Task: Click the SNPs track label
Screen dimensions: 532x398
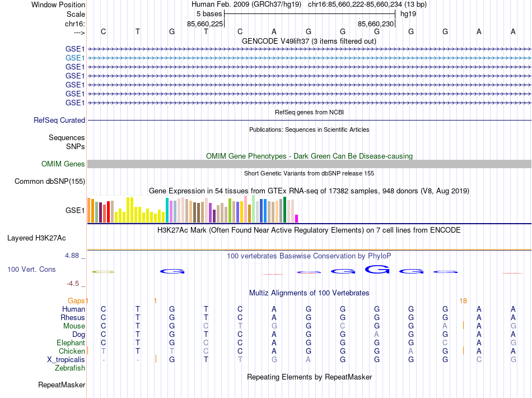Action: point(76,146)
